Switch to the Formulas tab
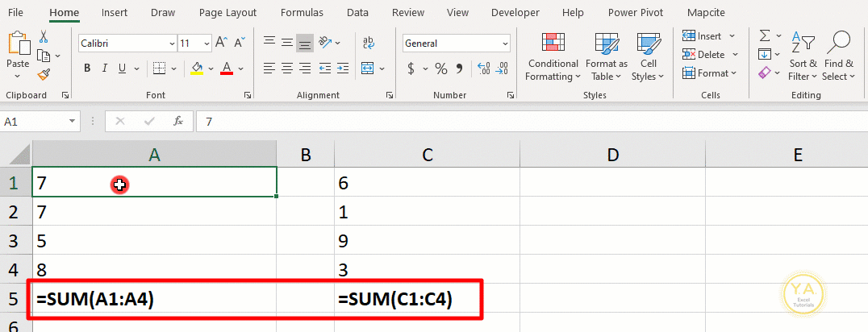The image size is (868, 332). 302,12
